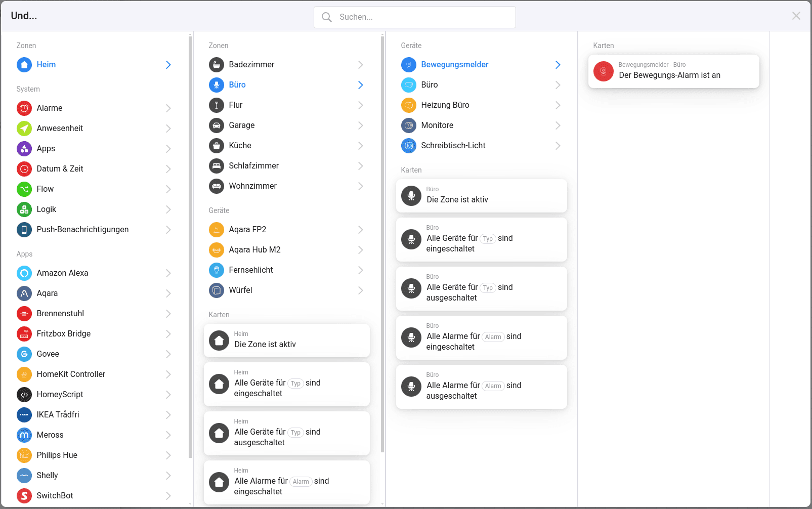Select the Schlafzimmer zone
Image resolution: width=812 pixels, height=509 pixels.
(253, 166)
